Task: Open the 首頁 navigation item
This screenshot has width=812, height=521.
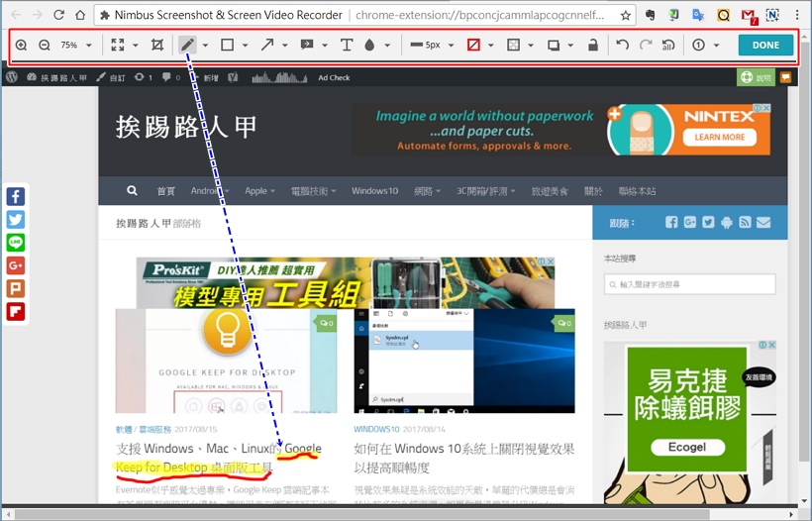Action: (165, 191)
